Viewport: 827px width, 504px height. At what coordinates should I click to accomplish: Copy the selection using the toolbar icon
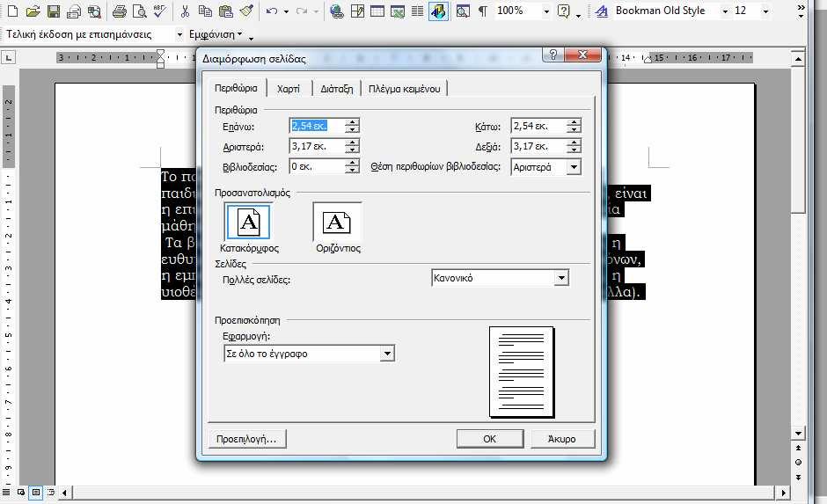[205, 11]
